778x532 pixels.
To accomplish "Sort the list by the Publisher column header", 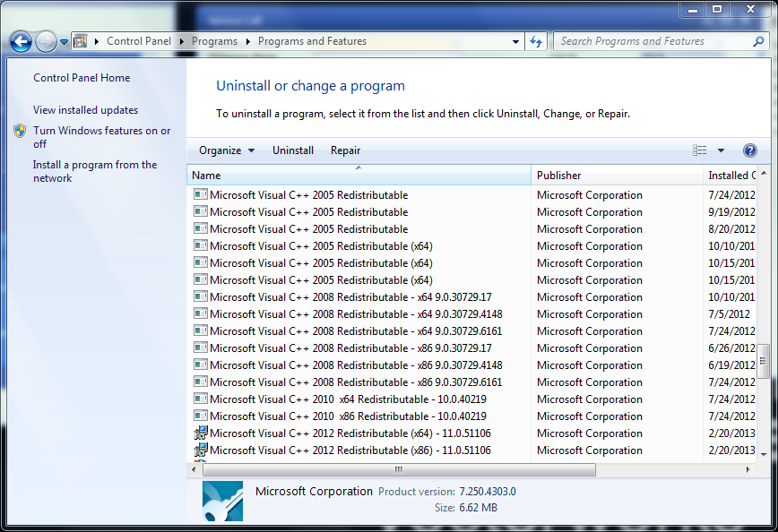I will click(x=558, y=176).
